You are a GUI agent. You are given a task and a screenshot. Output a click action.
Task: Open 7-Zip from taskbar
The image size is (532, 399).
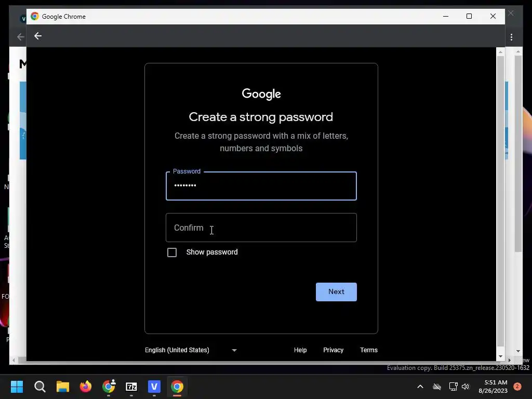tap(131, 387)
